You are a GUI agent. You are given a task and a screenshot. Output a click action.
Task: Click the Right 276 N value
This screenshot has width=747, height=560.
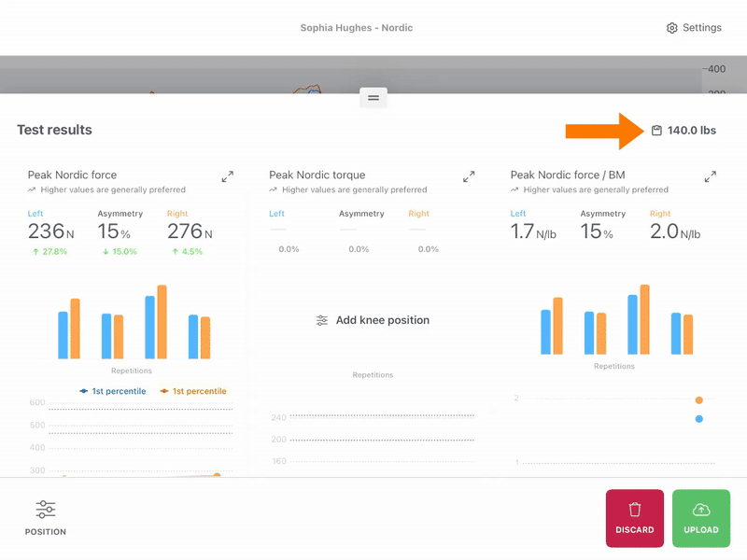click(190, 231)
